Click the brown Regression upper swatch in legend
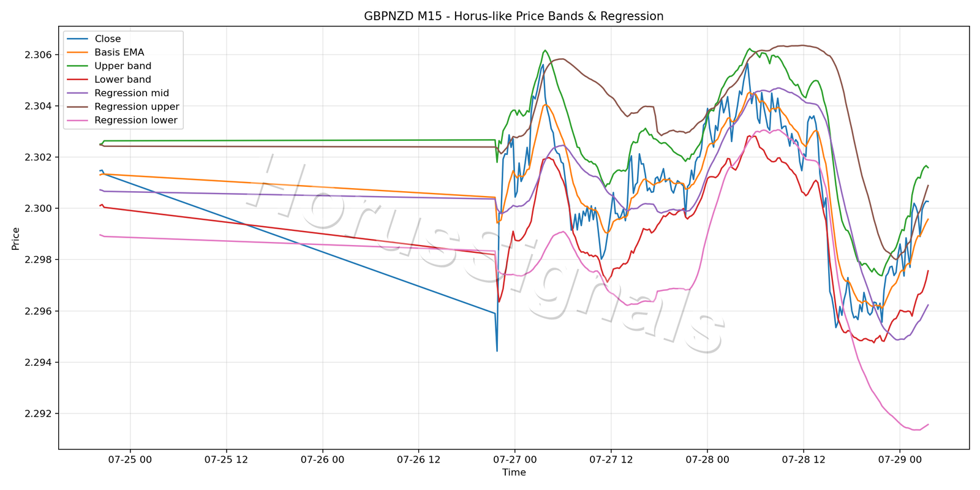This screenshot has height=490, width=980. pyautogui.click(x=78, y=107)
